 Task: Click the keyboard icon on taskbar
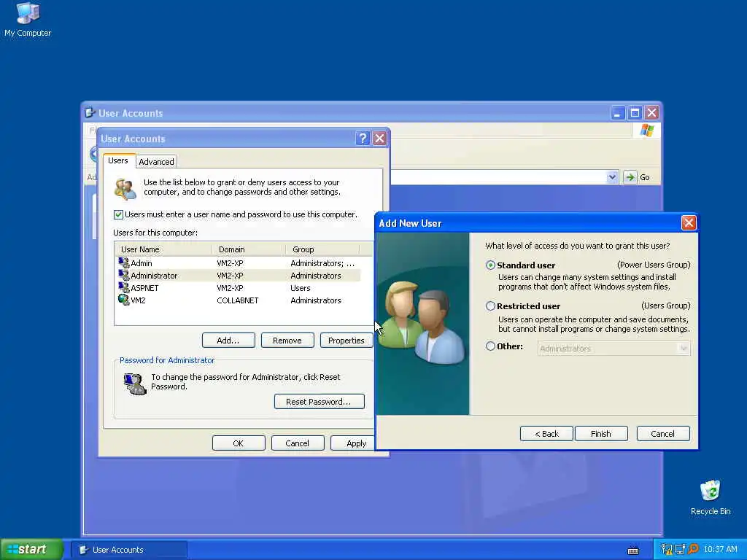coord(633,551)
